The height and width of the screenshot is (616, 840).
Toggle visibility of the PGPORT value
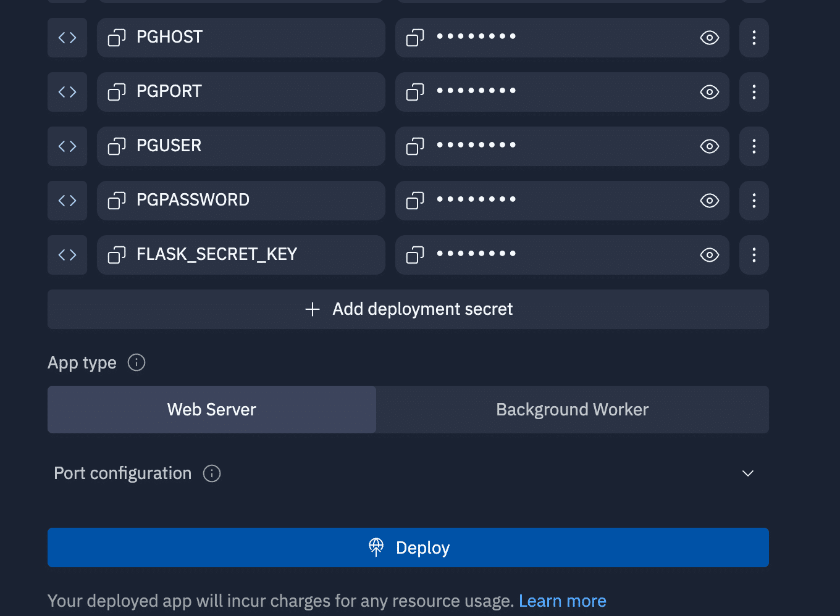click(x=709, y=92)
